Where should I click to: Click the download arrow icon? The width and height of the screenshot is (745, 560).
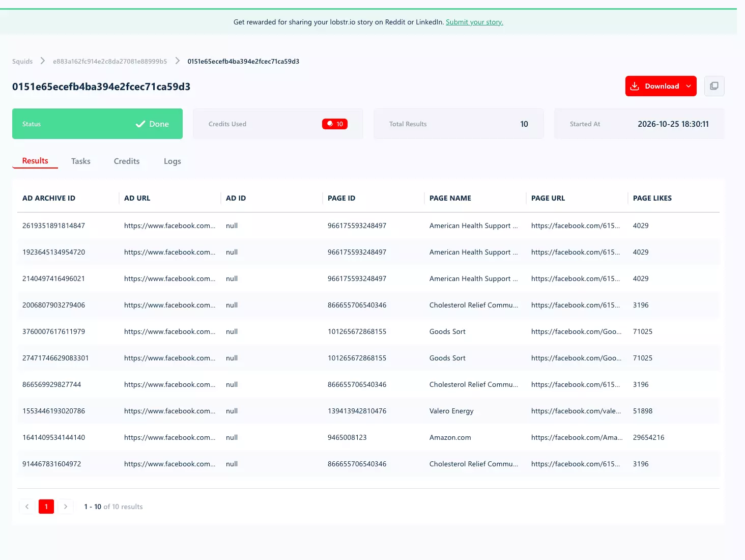[635, 86]
